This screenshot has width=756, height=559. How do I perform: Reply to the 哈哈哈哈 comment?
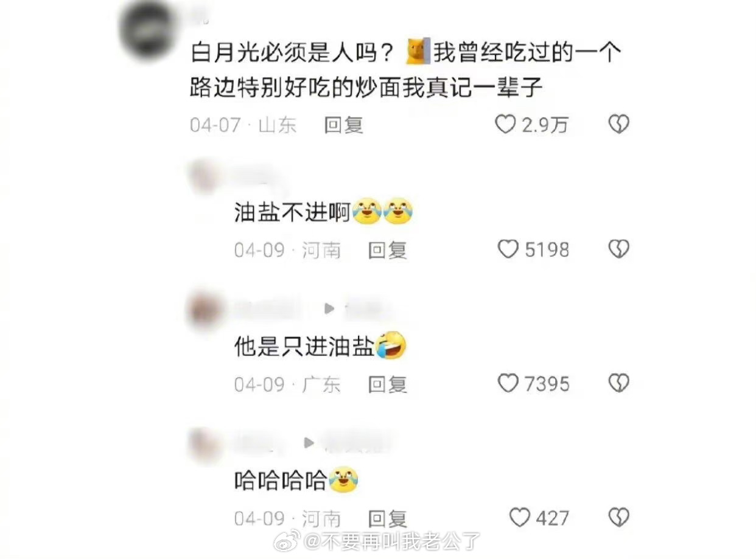[387, 518]
